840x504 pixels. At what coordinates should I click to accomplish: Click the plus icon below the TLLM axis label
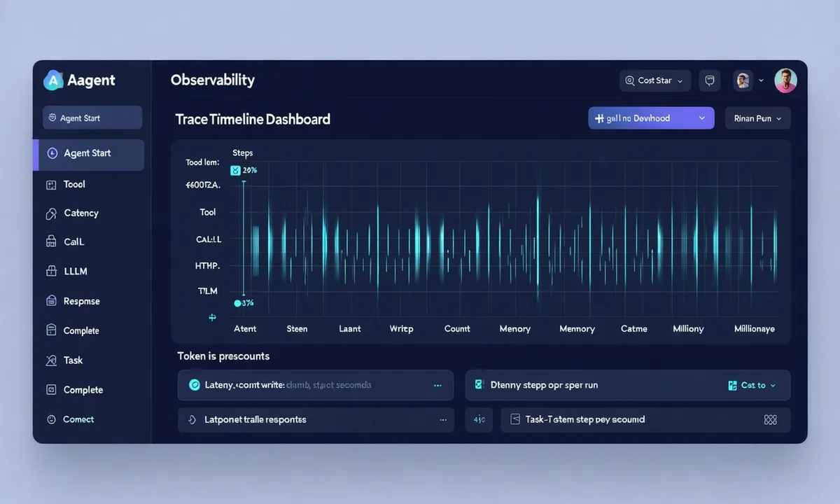point(213,317)
